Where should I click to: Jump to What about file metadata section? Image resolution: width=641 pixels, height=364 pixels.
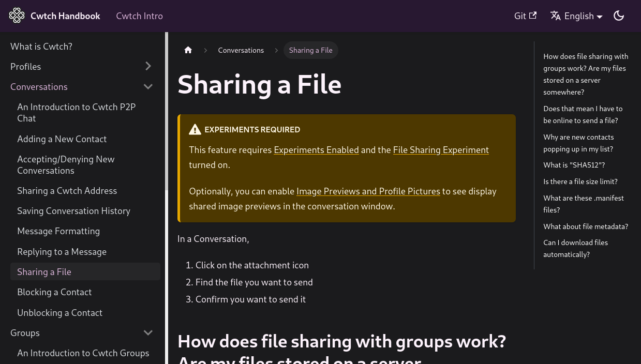(x=586, y=226)
